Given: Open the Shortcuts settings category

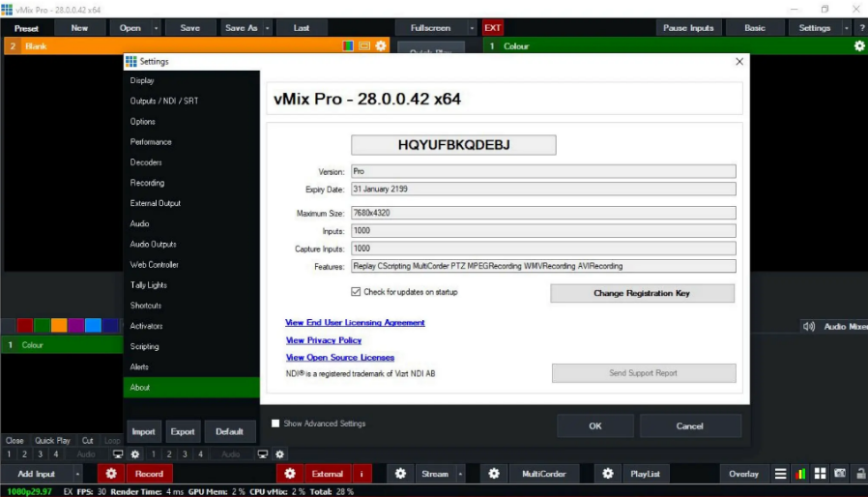Looking at the screenshot, I should click(146, 306).
